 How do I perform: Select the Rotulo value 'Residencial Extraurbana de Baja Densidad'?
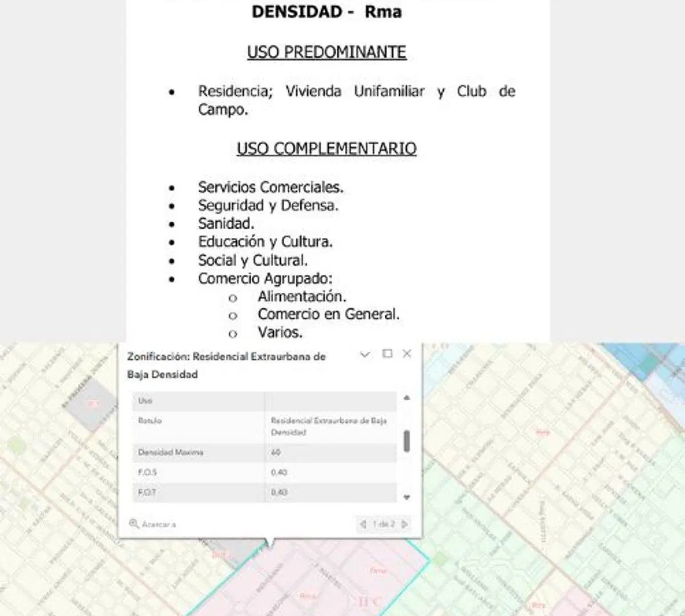329,426
